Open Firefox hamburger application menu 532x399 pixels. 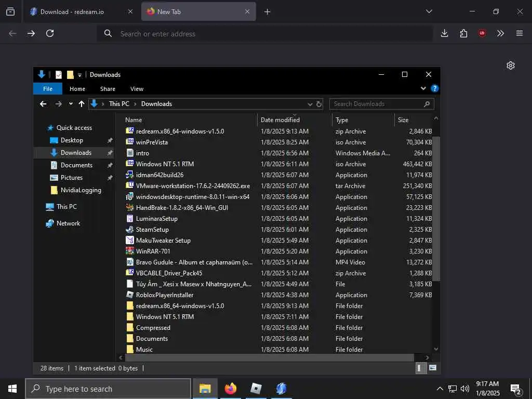point(520,33)
